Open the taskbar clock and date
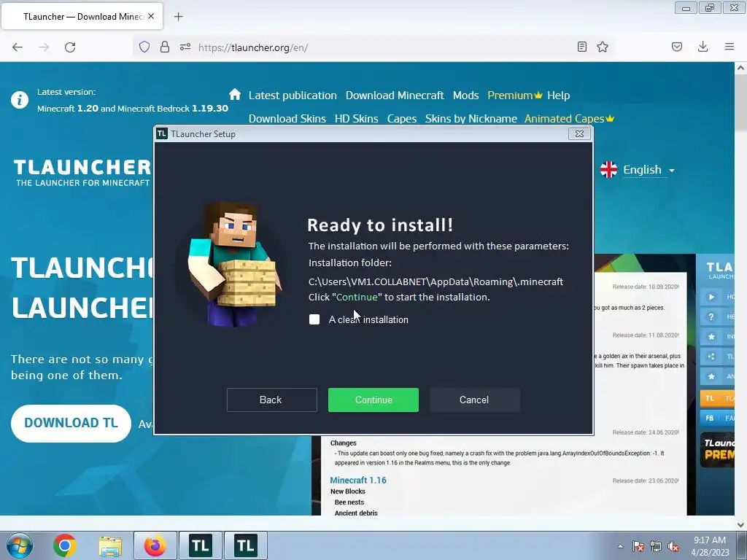This screenshot has width=747, height=560. pyautogui.click(x=710, y=546)
